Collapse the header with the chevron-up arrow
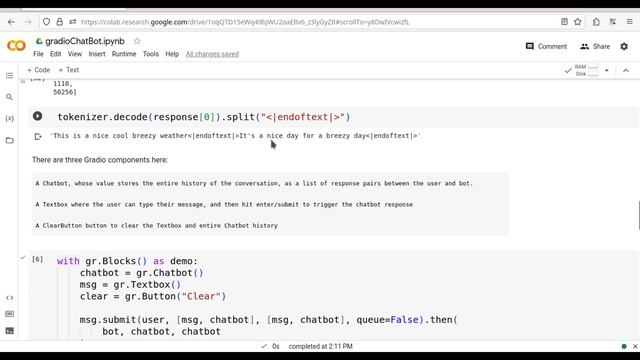This screenshot has width=640, height=360. 626,70
